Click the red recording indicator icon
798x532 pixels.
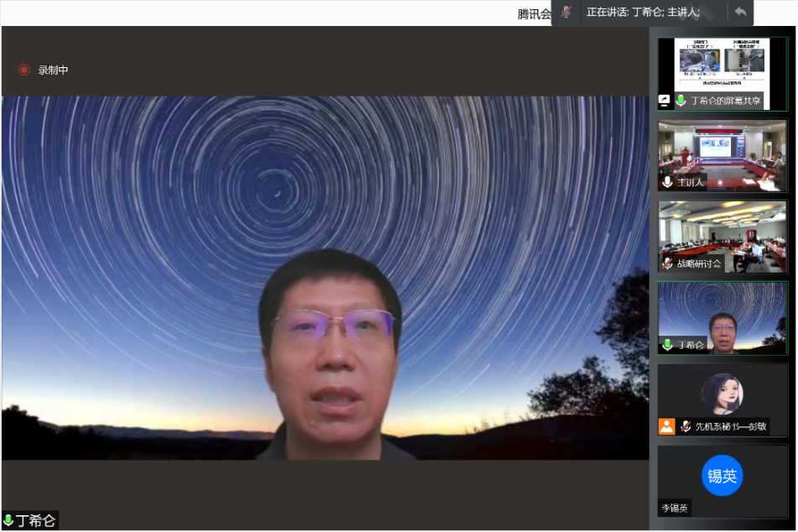point(24,70)
